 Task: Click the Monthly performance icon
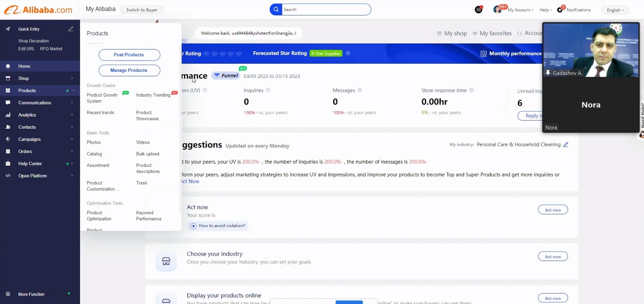coord(484,54)
